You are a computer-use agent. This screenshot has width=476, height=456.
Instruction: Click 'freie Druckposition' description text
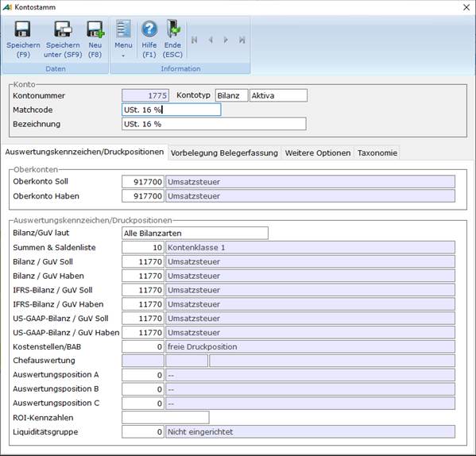coord(202,347)
